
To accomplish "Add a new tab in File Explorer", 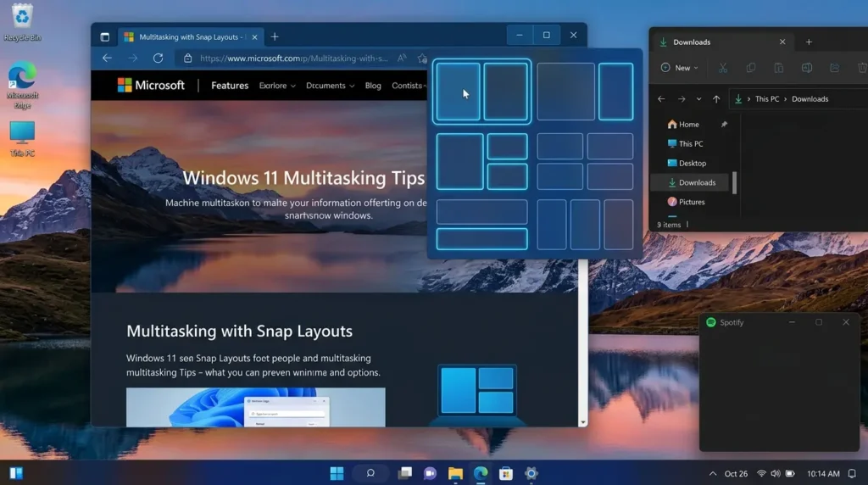I will pyautogui.click(x=809, y=42).
